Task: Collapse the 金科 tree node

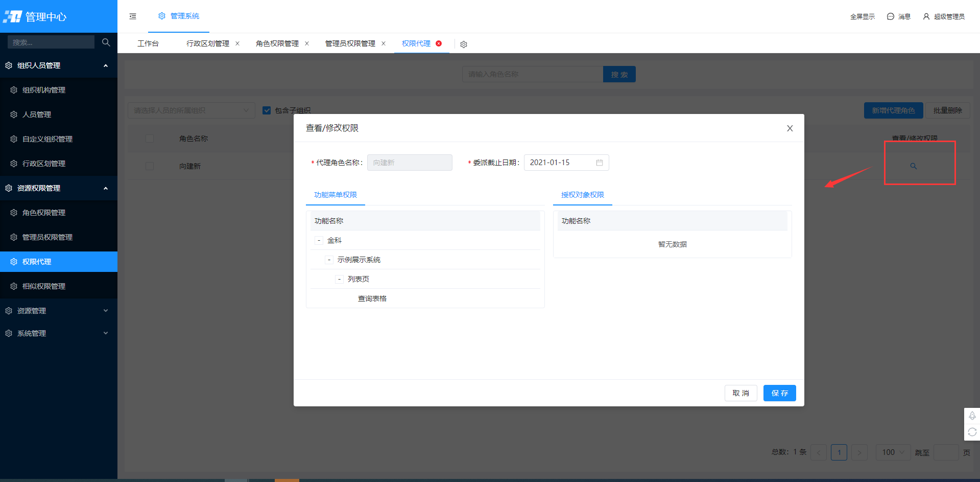Action: click(319, 240)
